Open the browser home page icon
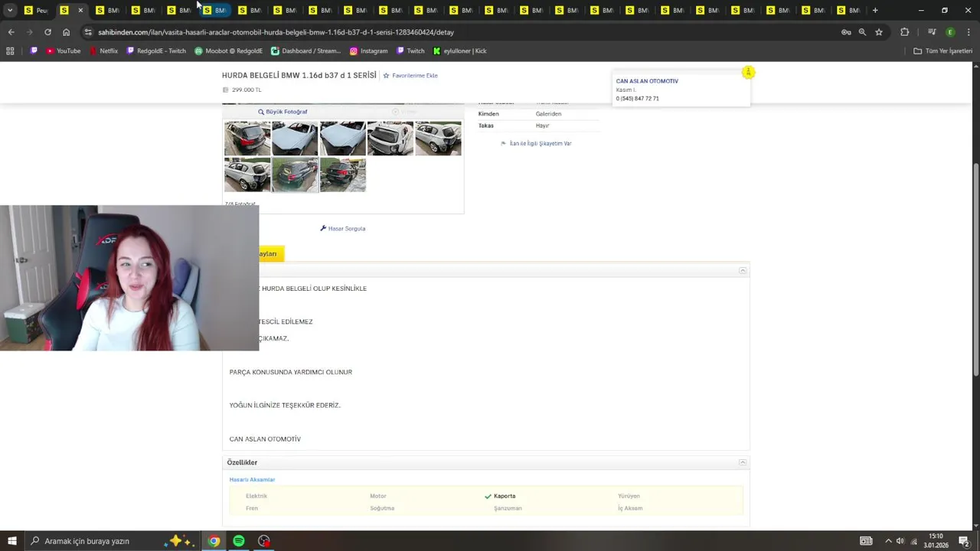 (66, 32)
